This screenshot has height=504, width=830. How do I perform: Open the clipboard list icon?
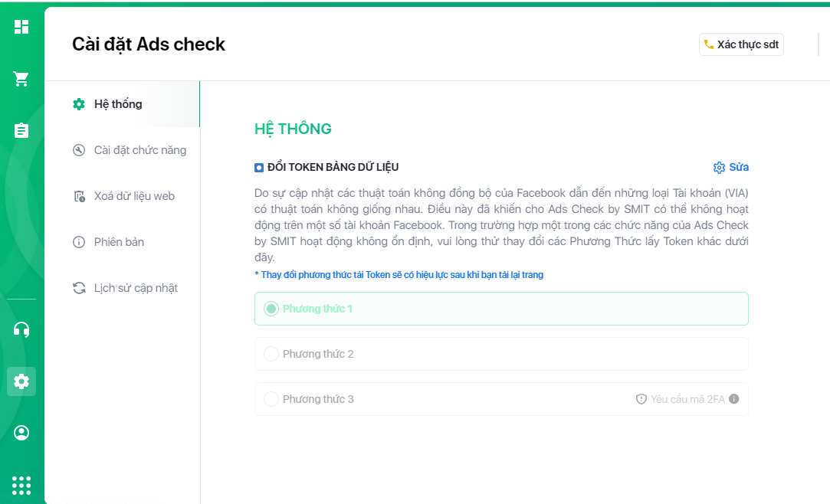(x=21, y=130)
